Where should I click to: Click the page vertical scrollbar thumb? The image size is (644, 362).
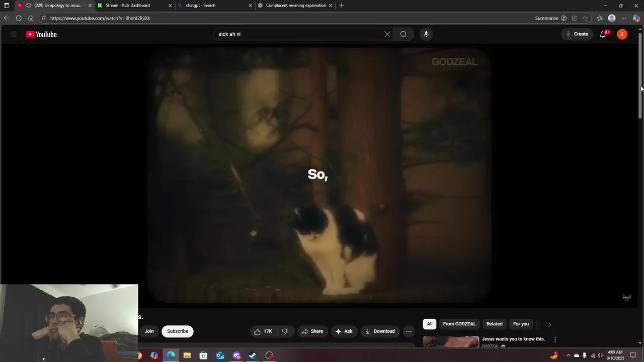pos(640,76)
